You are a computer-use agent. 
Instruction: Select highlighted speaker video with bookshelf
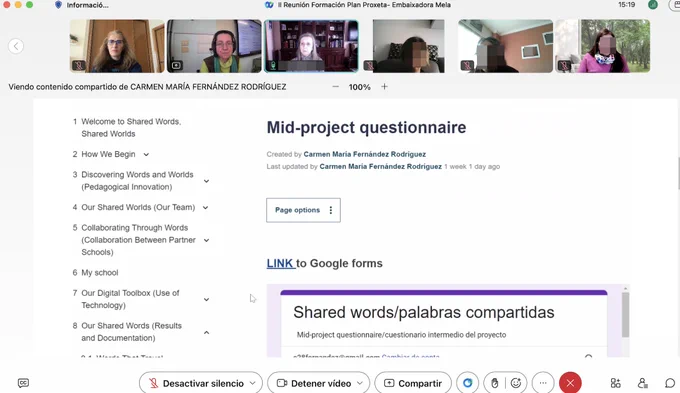tap(311, 46)
